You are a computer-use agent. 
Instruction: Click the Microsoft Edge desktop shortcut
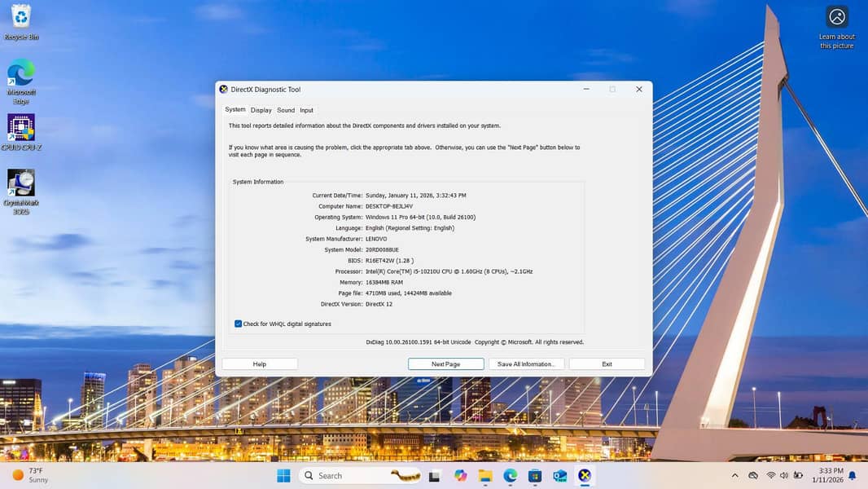21,74
